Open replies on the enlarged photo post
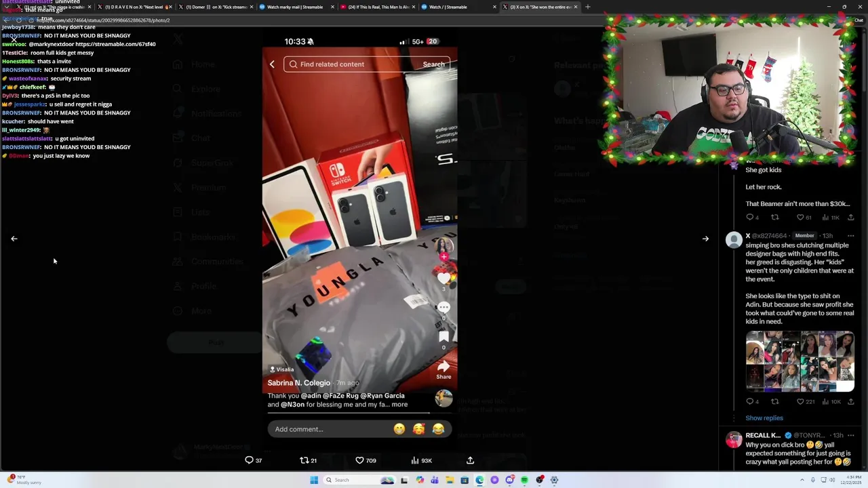This screenshot has width=868, height=488. point(254,460)
